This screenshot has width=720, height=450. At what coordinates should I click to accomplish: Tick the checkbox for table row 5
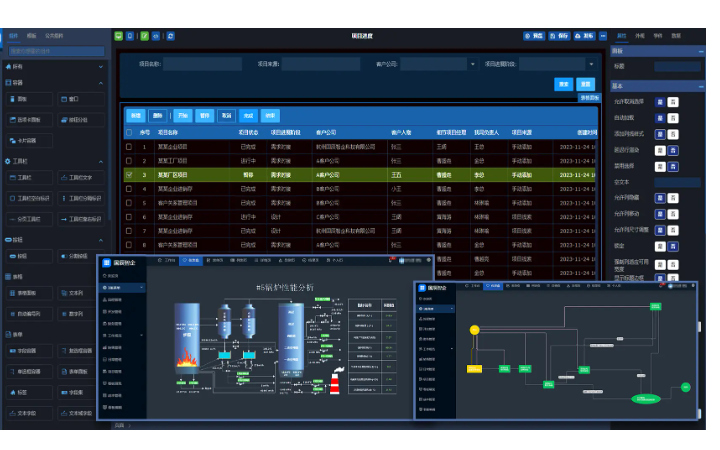[x=129, y=203]
